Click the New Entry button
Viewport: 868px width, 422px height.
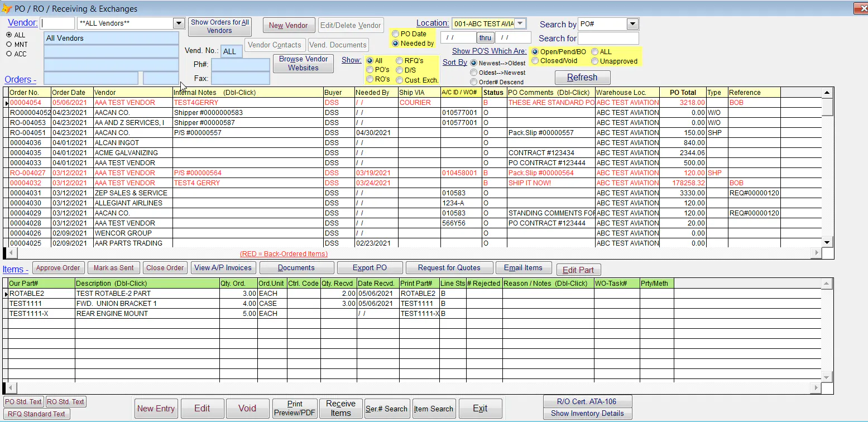tap(156, 409)
